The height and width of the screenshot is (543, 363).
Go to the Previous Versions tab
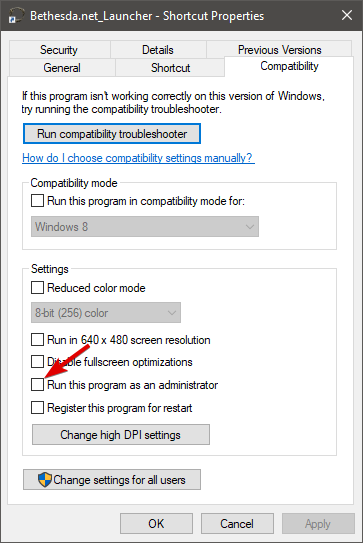(280, 49)
